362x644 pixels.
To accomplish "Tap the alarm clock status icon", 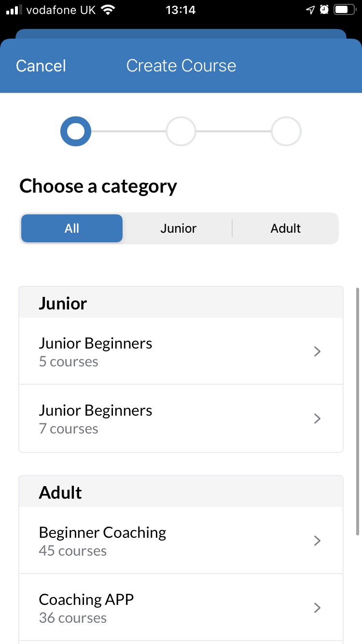I will coord(325,10).
